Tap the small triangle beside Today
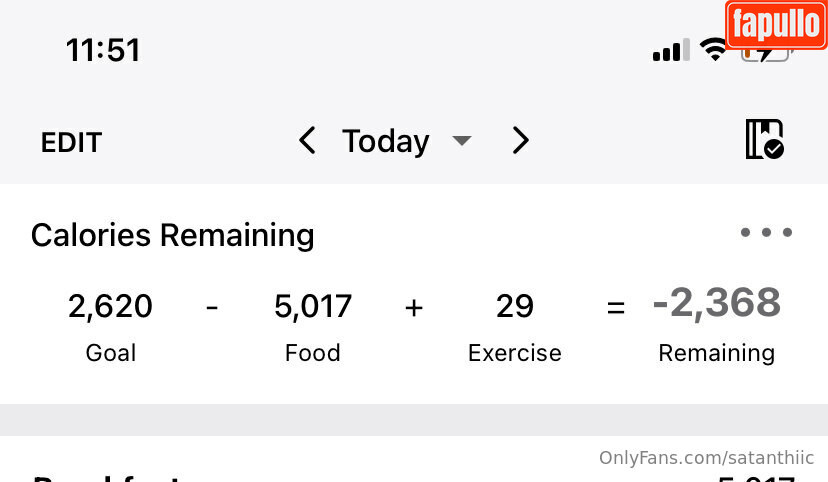Viewport: 828px width, 482px height. (x=461, y=141)
